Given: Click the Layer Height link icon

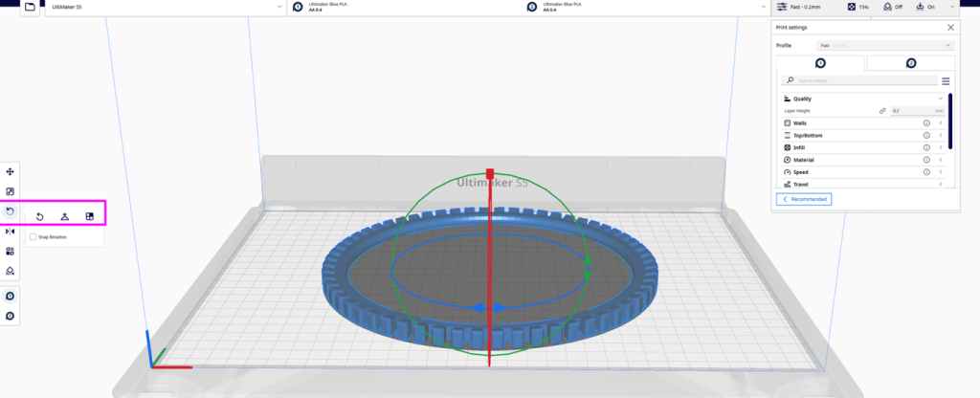Looking at the screenshot, I should pos(882,111).
